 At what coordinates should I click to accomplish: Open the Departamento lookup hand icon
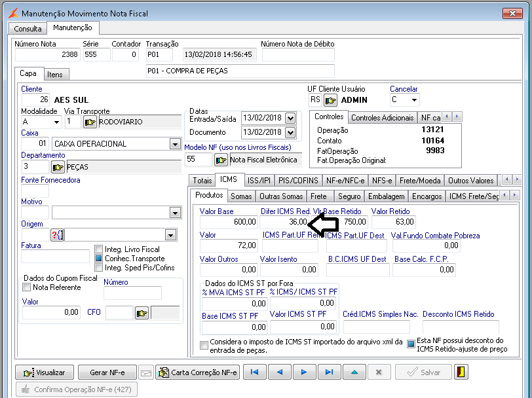tap(58, 167)
